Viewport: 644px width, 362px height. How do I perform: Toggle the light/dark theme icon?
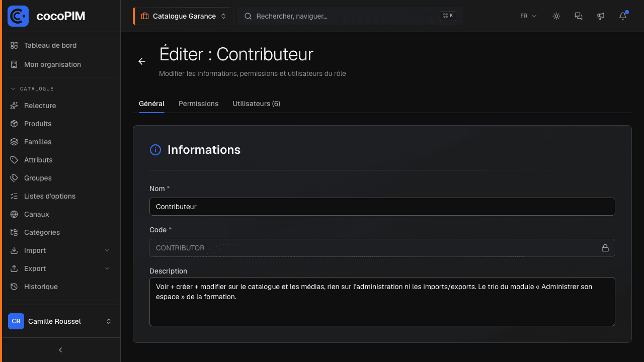556,16
